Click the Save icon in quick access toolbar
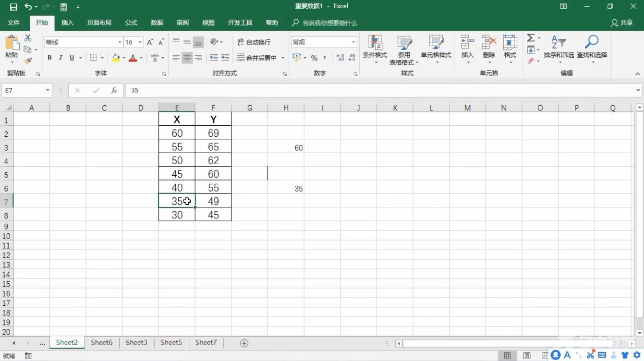The width and height of the screenshot is (644, 361). pos(13,7)
